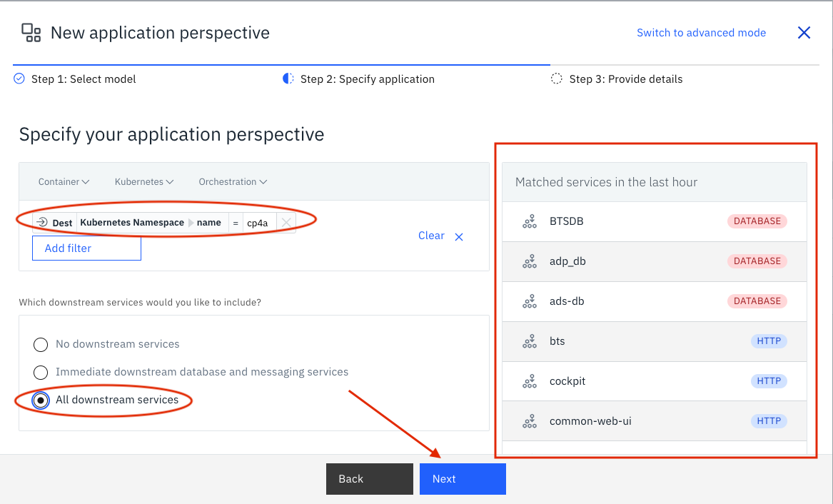Select the BTSDB service name
The image size is (833, 504).
coord(566,221)
